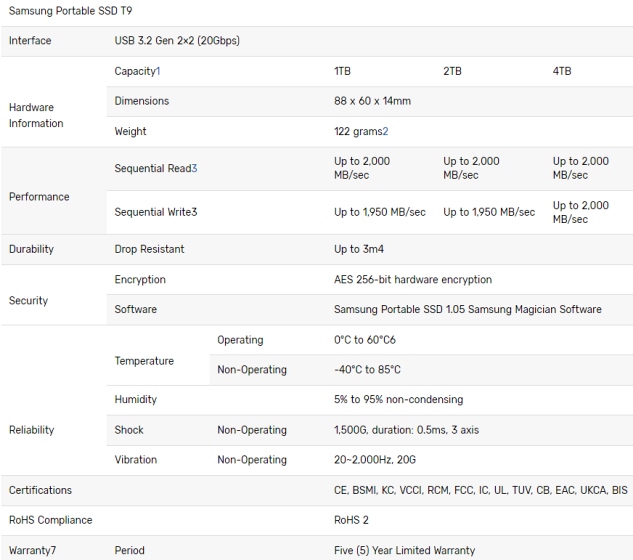Select the 0°C to 60°C operating temperature
Image resolution: width=633 pixels, height=560 pixels.
coord(365,340)
